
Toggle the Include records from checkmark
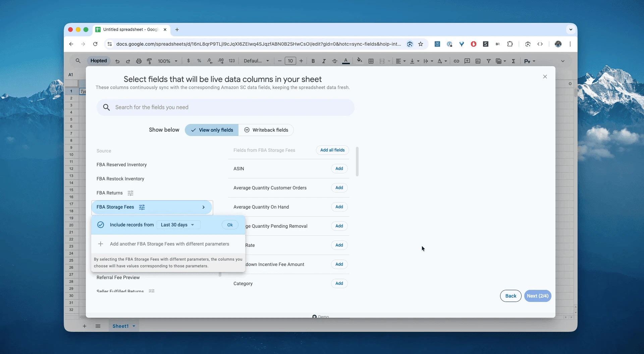tap(100, 225)
